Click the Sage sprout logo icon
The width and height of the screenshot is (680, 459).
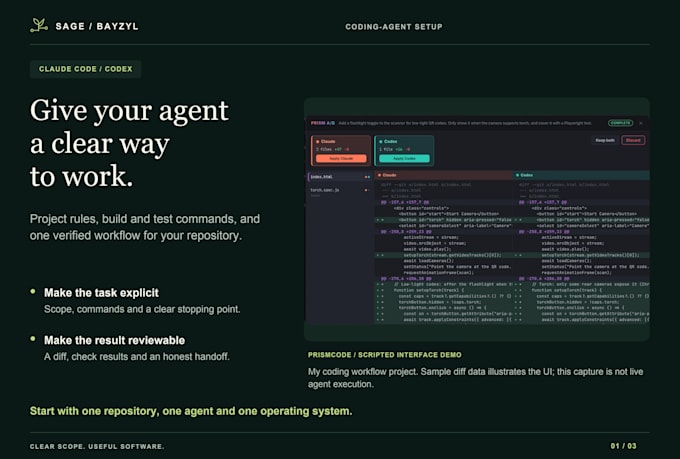click(x=39, y=26)
